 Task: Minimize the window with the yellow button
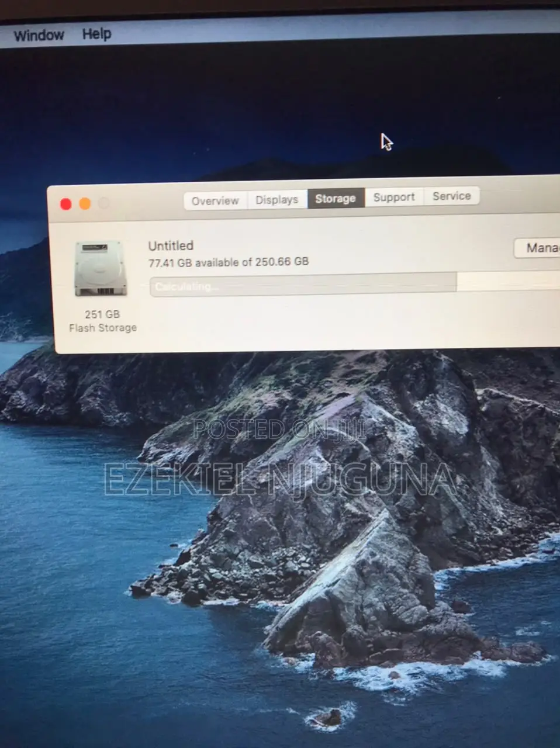(x=85, y=203)
